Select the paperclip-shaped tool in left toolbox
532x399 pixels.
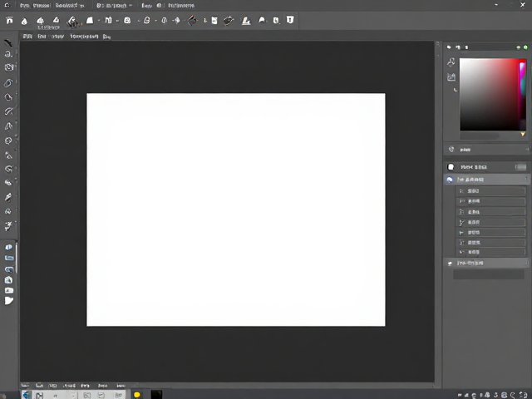coord(8,83)
